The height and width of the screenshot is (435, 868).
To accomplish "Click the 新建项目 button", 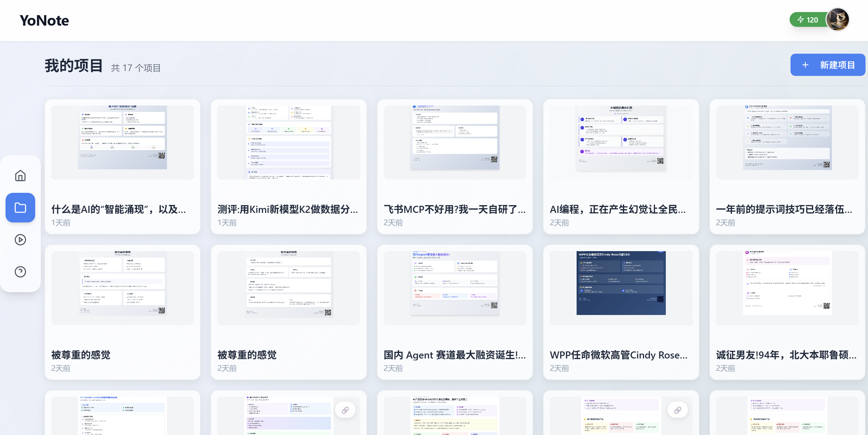I will 828,65.
